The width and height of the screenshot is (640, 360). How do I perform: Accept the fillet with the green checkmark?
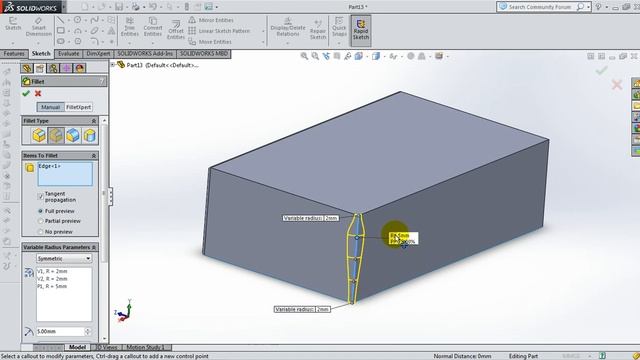[26, 93]
